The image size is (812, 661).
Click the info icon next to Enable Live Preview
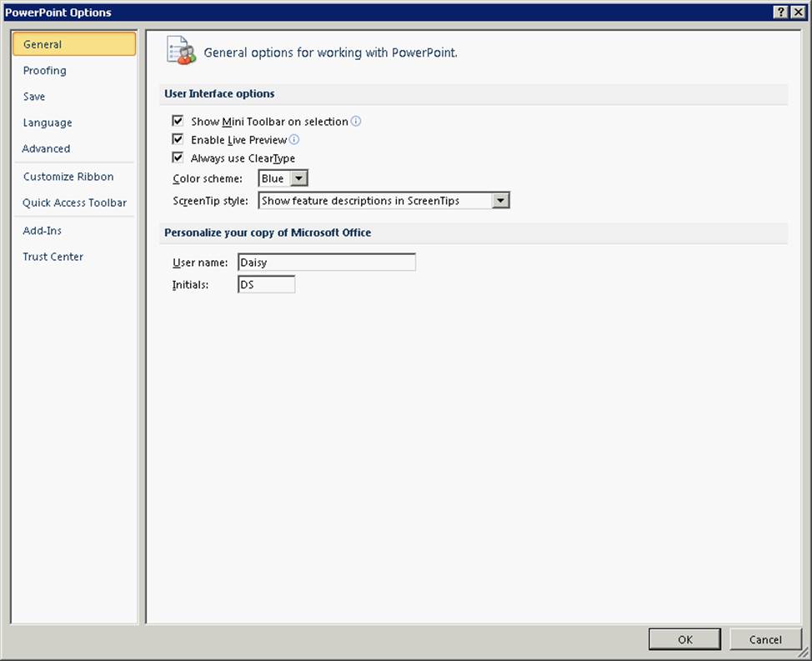point(293,139)
